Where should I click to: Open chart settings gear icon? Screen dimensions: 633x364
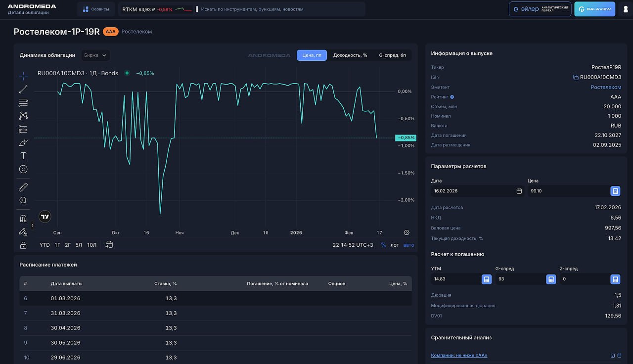point(407,232)
